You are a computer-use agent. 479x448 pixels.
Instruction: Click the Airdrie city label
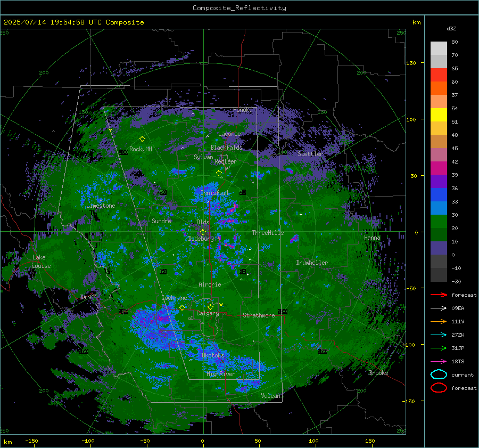(210, 284)
